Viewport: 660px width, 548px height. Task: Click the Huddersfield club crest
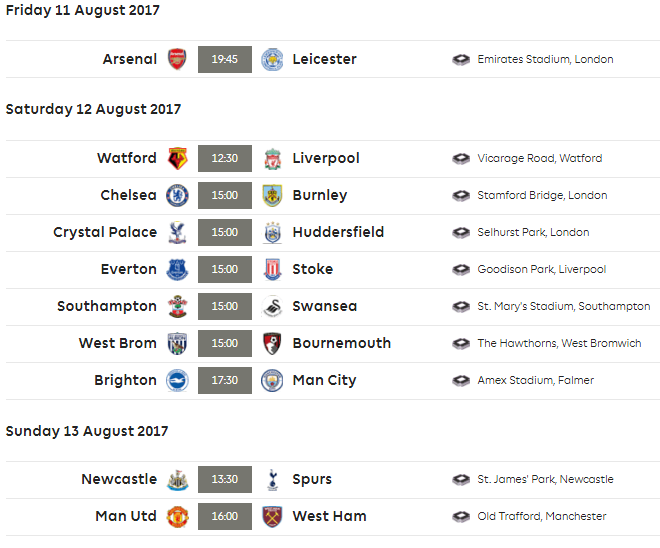(x=272, y=232)
